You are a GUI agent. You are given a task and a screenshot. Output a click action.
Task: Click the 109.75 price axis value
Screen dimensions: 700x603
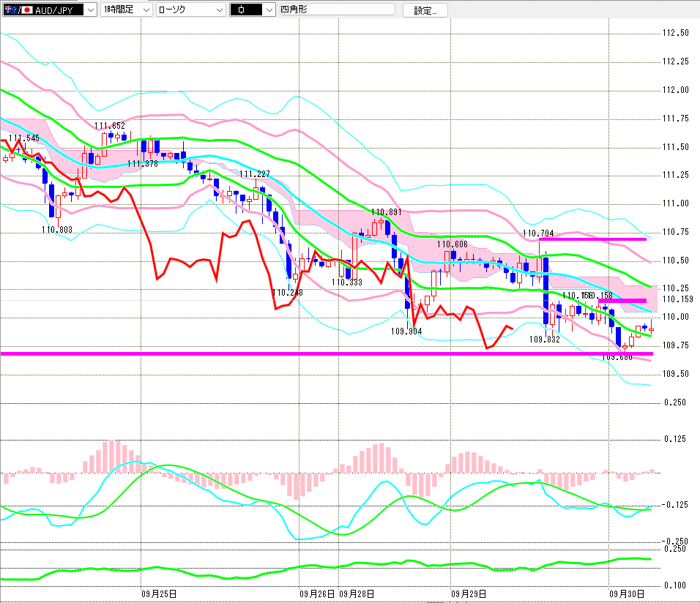click(x=676, y=345)
